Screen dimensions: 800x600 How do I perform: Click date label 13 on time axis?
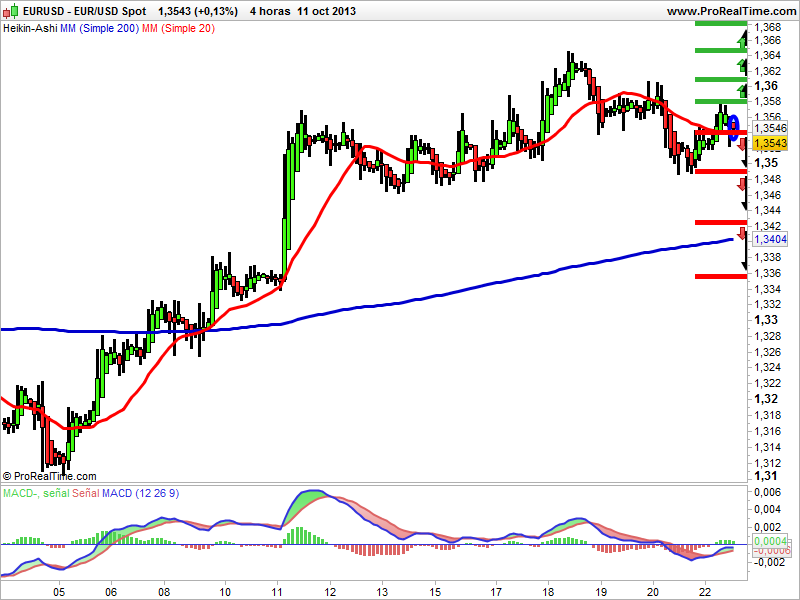(x=382, y=592)
